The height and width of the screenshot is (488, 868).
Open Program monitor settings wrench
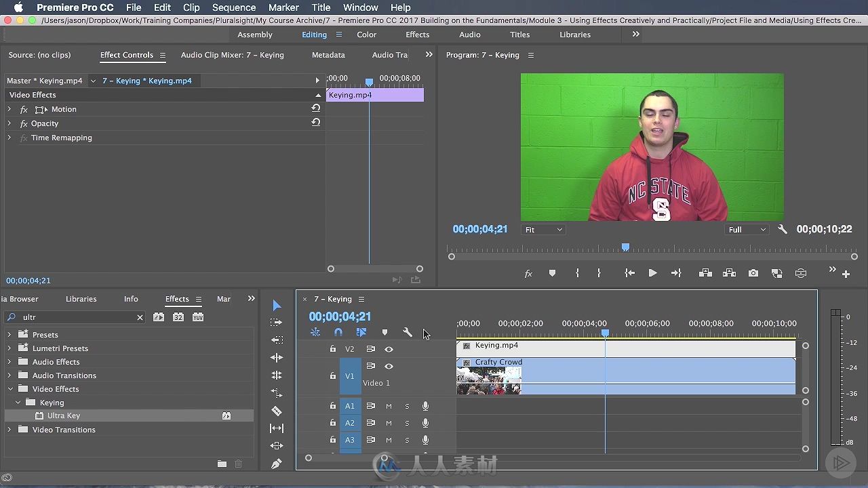[783, 230]
